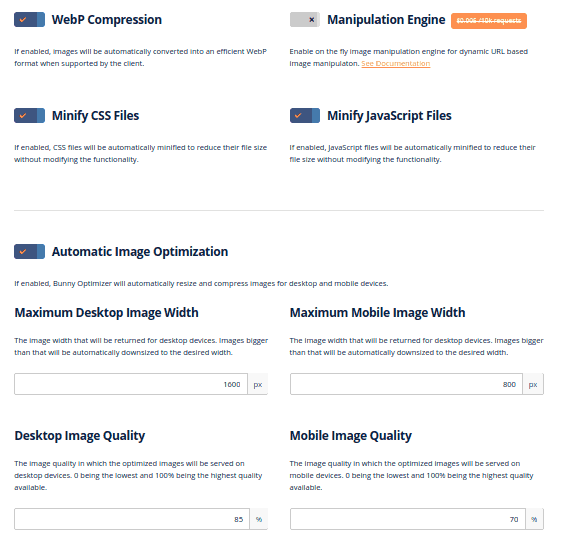Viewport: 564px width, 538px height.
Task: Click the Manipulation Engine heading
Action: tap(386, 20)
